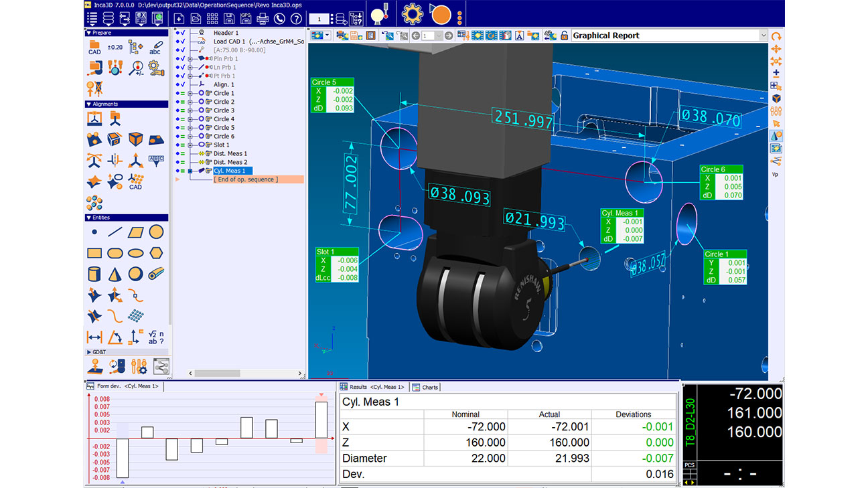The height and width of the screenshot is (488, 868).
Task: Select the Form dev. <Cyl. Meas 1> tab
Action: click(x=123, y=386)
